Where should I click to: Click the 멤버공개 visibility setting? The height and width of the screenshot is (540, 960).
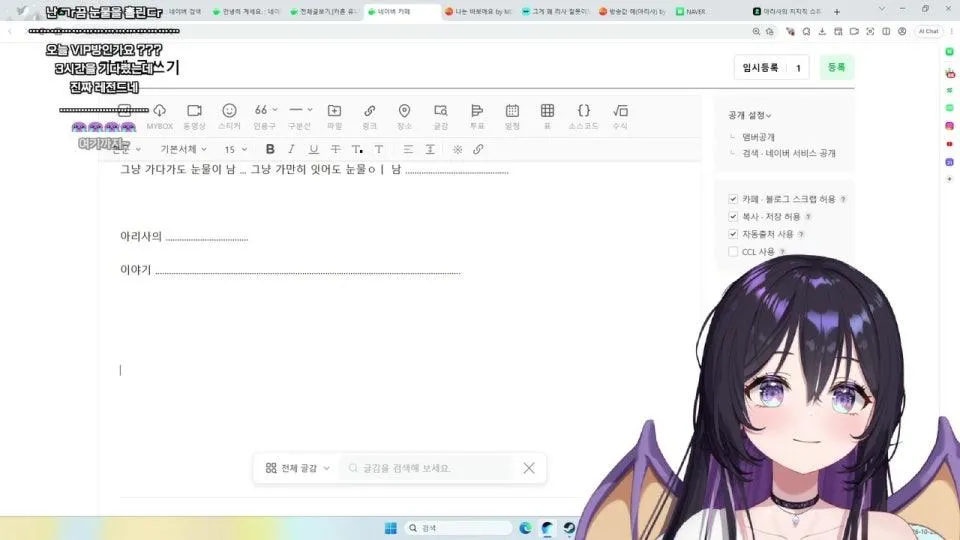(x=758, y=137)
